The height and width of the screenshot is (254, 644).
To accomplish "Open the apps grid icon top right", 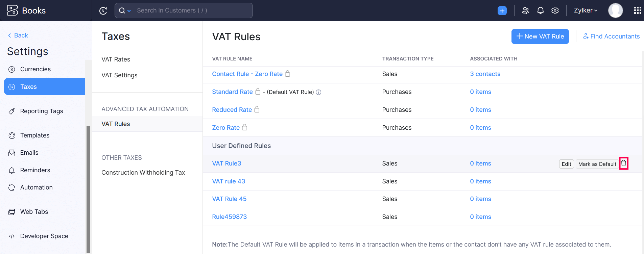I will (x=638, y=10).
